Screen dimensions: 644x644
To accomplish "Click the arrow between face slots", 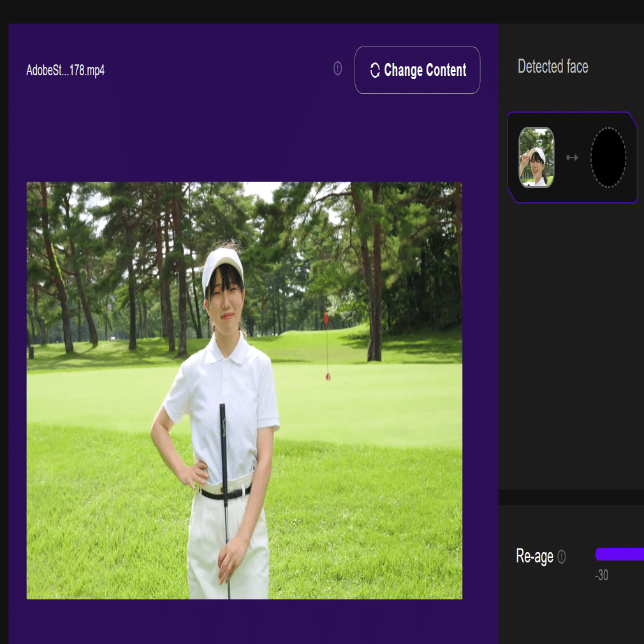I will pyautogui.click(x=572, y=157).
